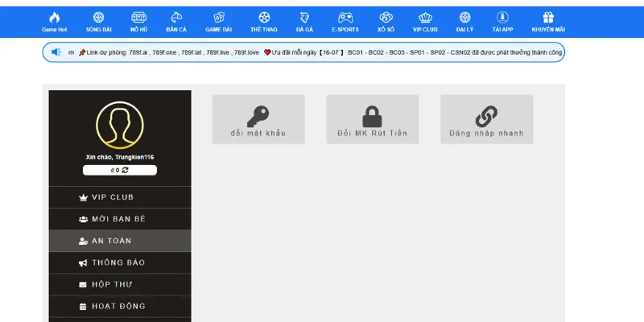Viewport: 644px width, 322px height.
Task: Open the Game Hot flame icon
Action: 55,18
